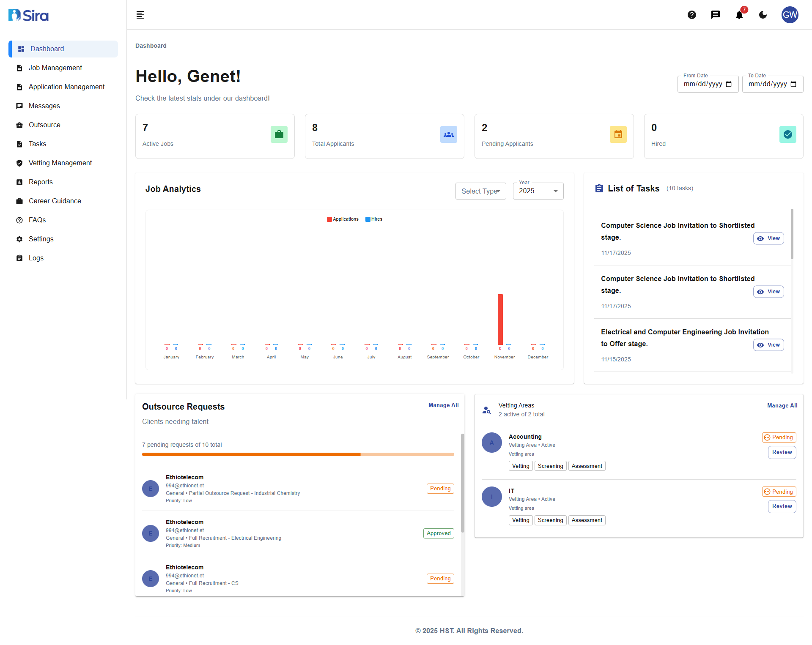Click the outsource pending requests progress bar
812x645 pixels.
pyautogui.click(x=298, y=454)
